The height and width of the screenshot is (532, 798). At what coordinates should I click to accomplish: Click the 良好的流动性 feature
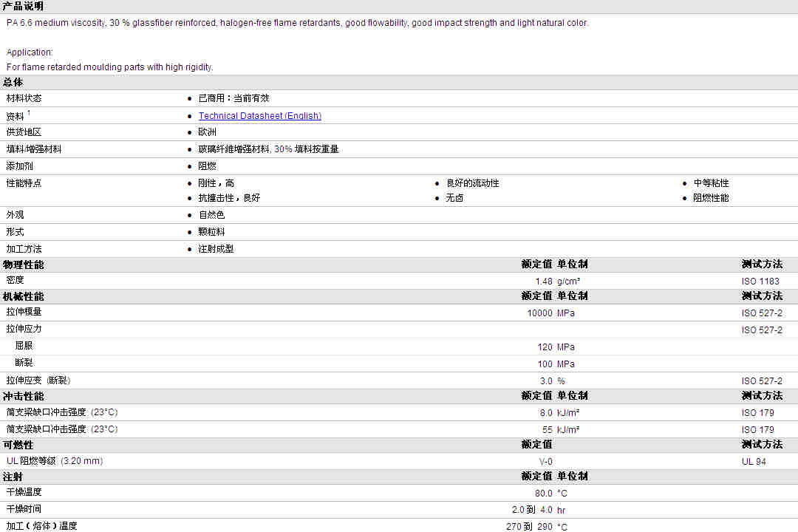point(472,183)
